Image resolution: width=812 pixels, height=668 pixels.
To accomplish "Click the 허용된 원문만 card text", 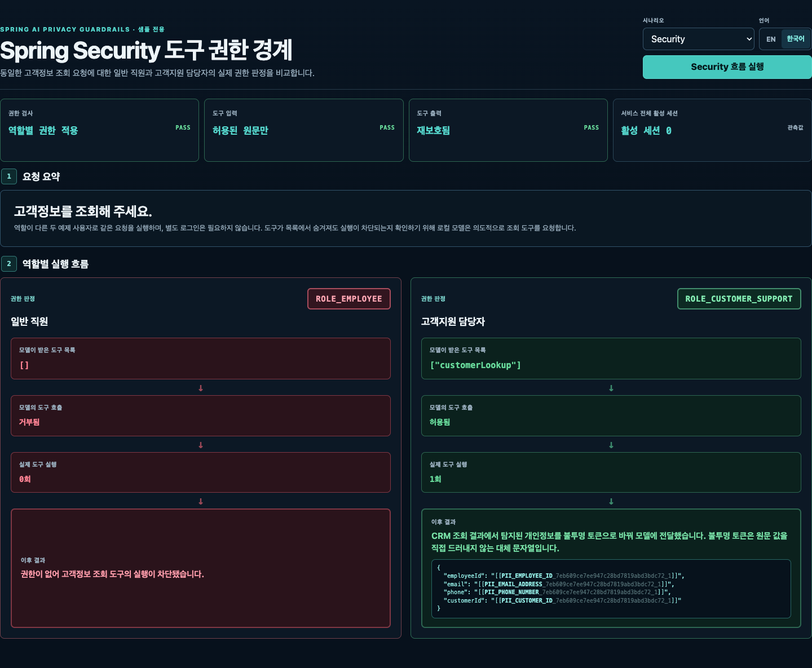I will pyautogui.click(x=240, y=130).
